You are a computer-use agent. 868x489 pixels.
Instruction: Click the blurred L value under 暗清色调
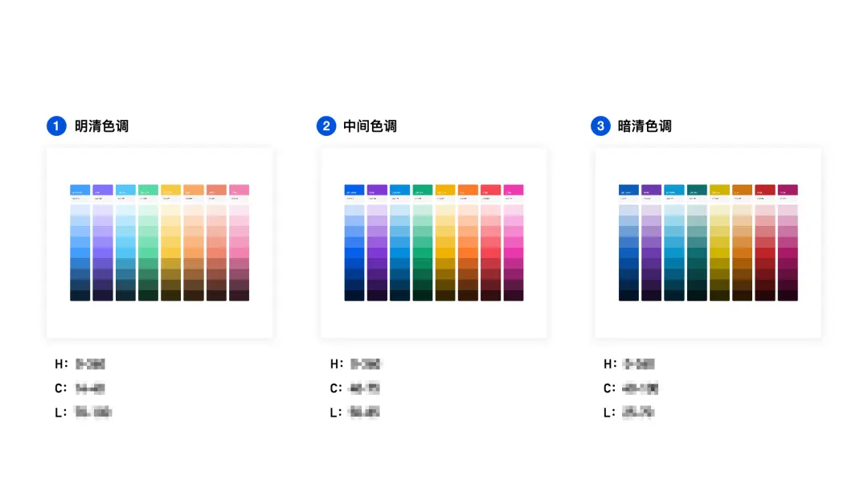point(638,413)
